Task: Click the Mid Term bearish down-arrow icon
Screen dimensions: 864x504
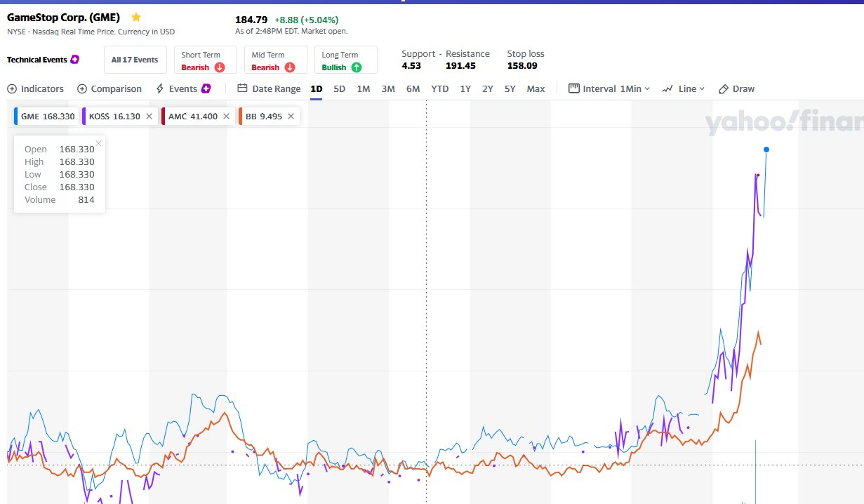Action: (x=290, y=67)
